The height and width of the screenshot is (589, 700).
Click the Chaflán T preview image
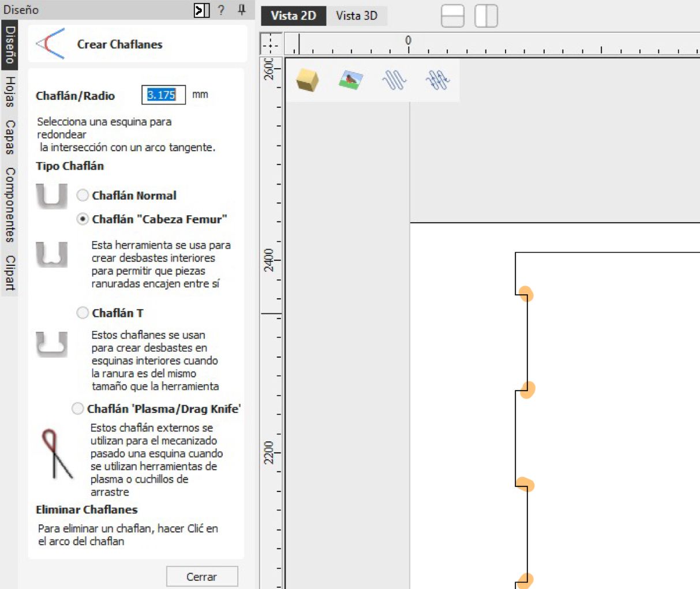click(51, 344)
